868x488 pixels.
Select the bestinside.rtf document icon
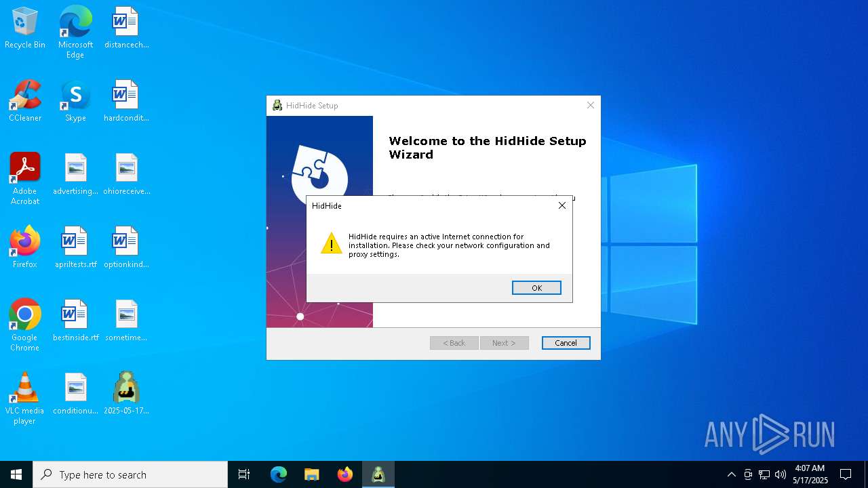(x=75, y=321)
